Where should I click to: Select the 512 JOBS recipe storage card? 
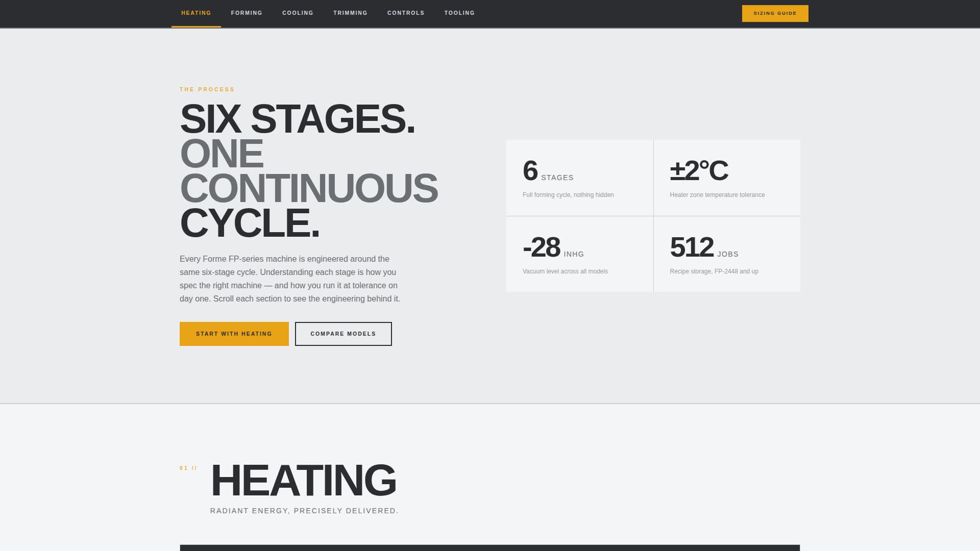(727, 254)
